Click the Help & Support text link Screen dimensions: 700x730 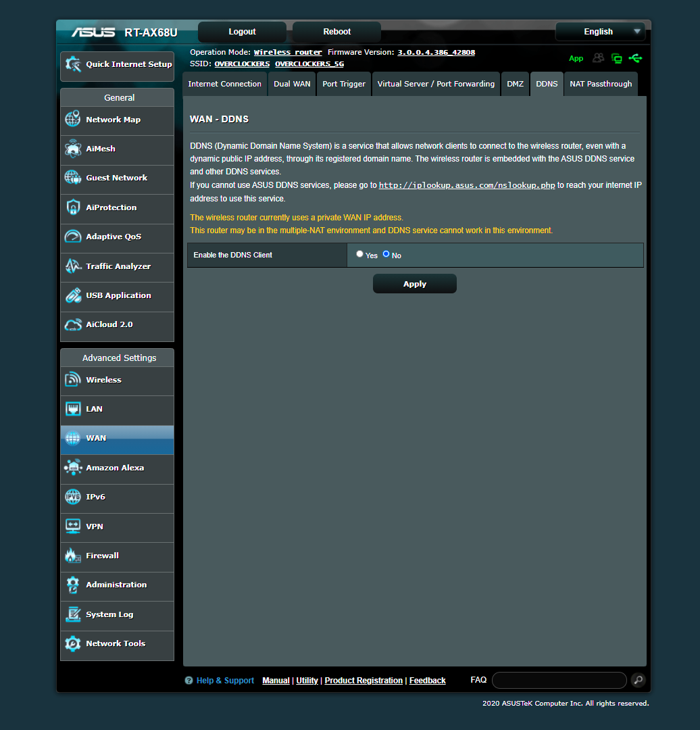coord(225,681)
